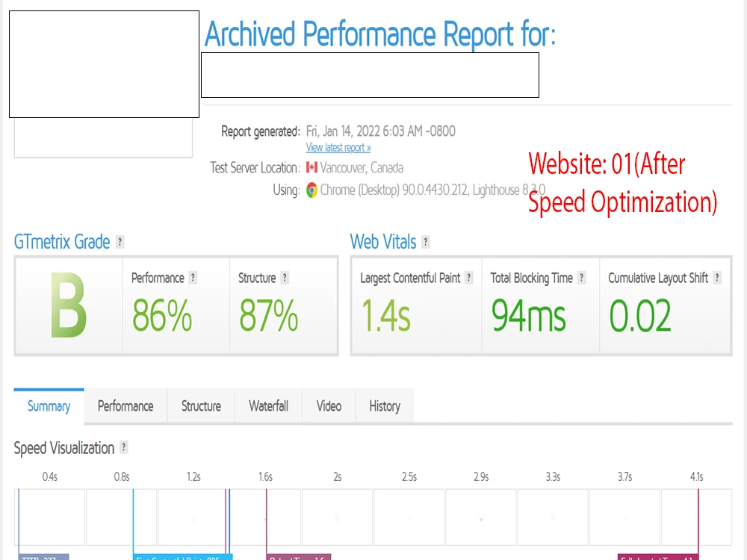Click the 1.4s Largest Contentful Paint value
Image resolution: width=747 pixels, height=560 pixels.
[x=386, y=316]
